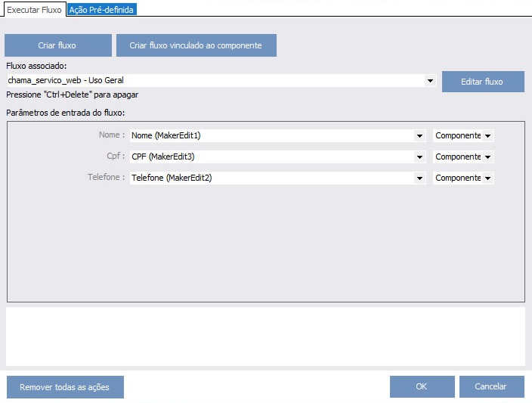Viewport: 532px width, 403px height.
Task: Expand the Componente type selector for Cpf
Action: [488, 157]
